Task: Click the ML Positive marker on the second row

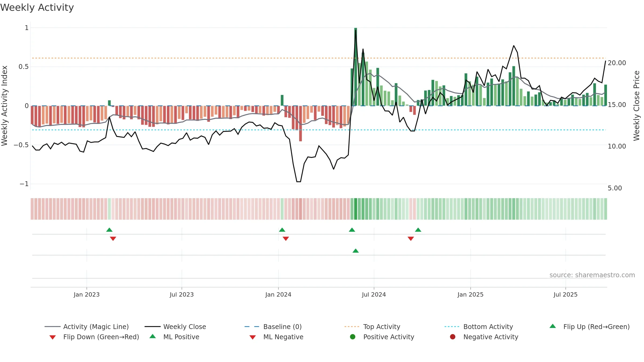Action: click(x=356, y=251)
